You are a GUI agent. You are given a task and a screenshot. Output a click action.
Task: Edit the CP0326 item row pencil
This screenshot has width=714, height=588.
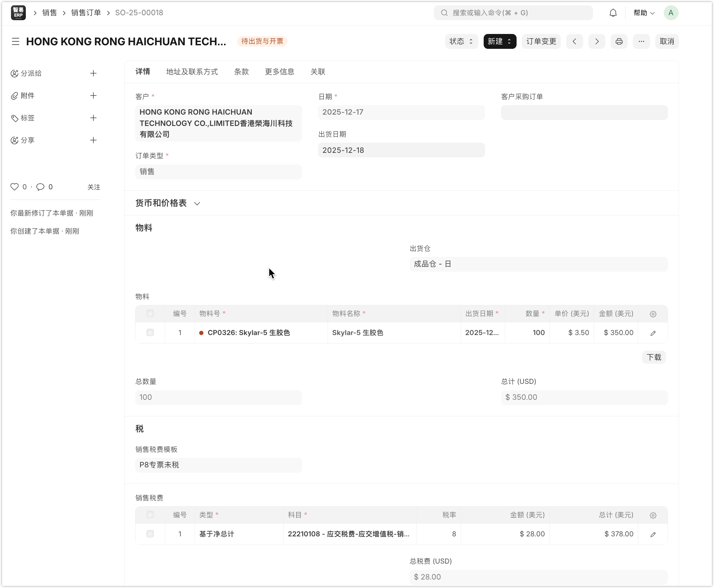[653, 333]
